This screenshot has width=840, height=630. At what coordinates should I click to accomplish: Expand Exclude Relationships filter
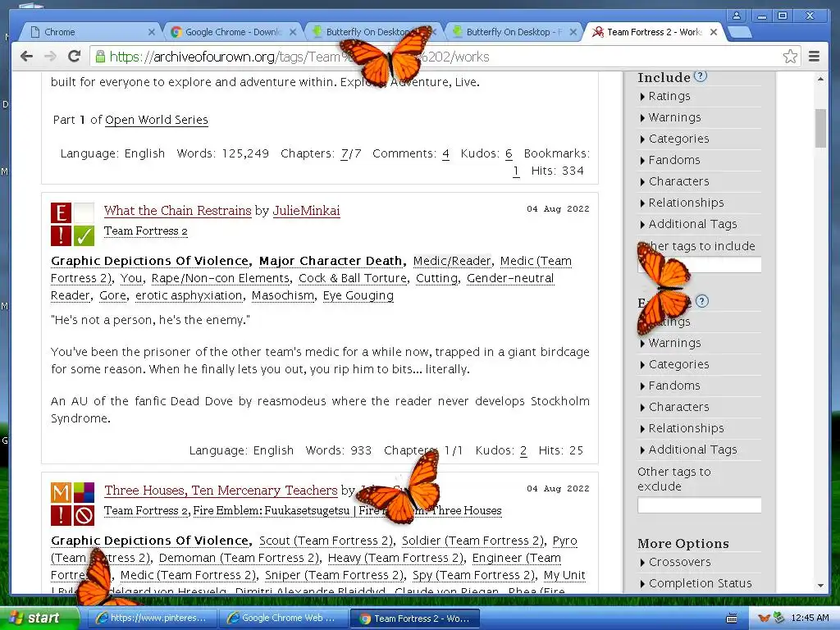coord(682,428)
